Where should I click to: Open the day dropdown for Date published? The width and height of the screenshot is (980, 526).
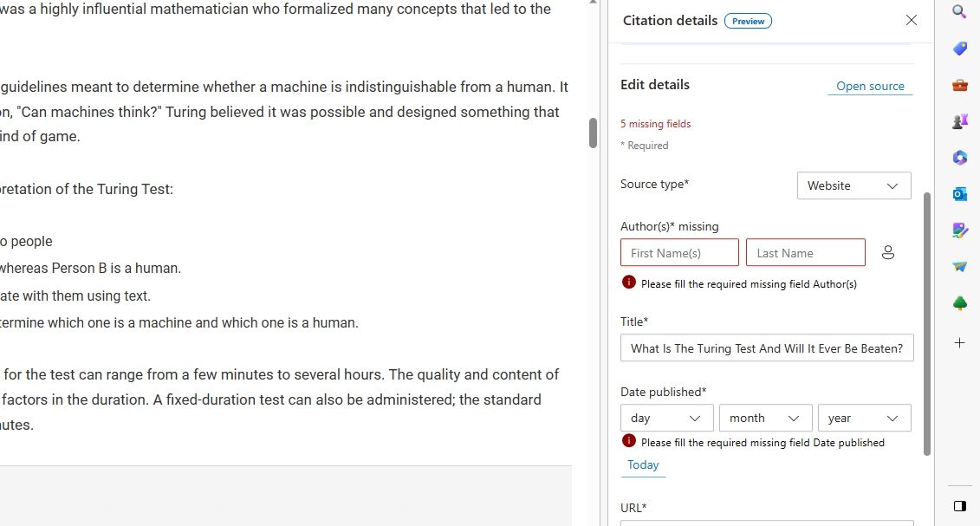pyautogui.click(x=666, y=418)
